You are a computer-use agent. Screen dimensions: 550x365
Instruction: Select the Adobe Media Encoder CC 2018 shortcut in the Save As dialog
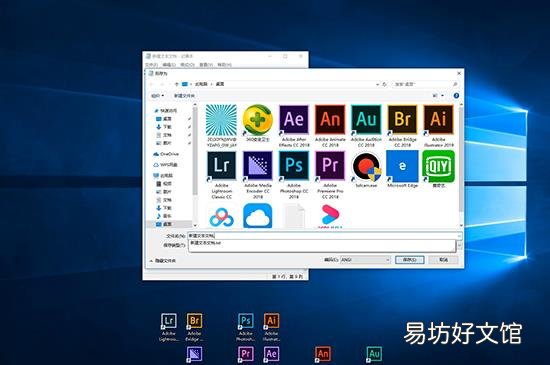coord(258,175)
